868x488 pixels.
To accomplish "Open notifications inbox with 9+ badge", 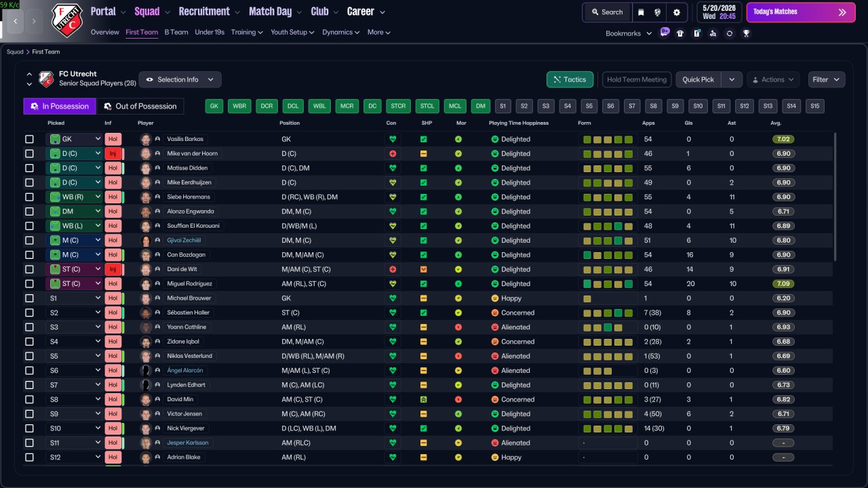I will 664,33.
